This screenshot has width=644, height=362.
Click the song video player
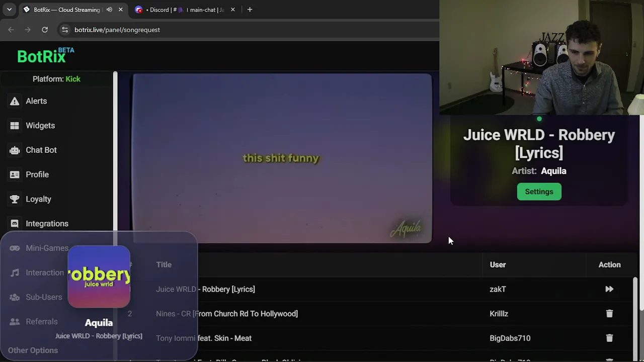click(x=282, y=158)
